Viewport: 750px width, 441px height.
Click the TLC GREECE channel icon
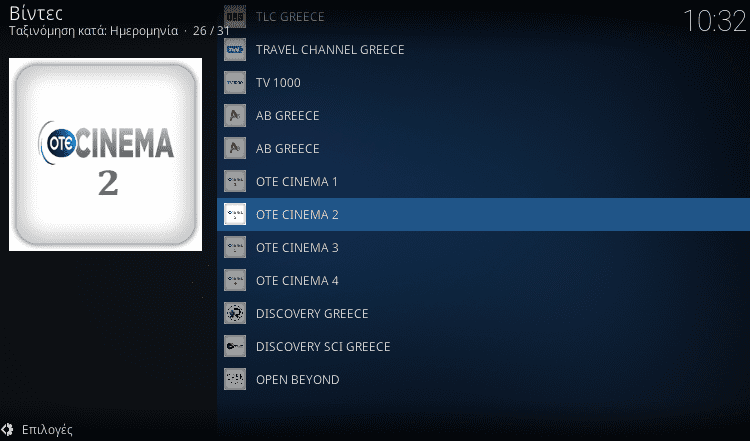[x=235, y=16]
